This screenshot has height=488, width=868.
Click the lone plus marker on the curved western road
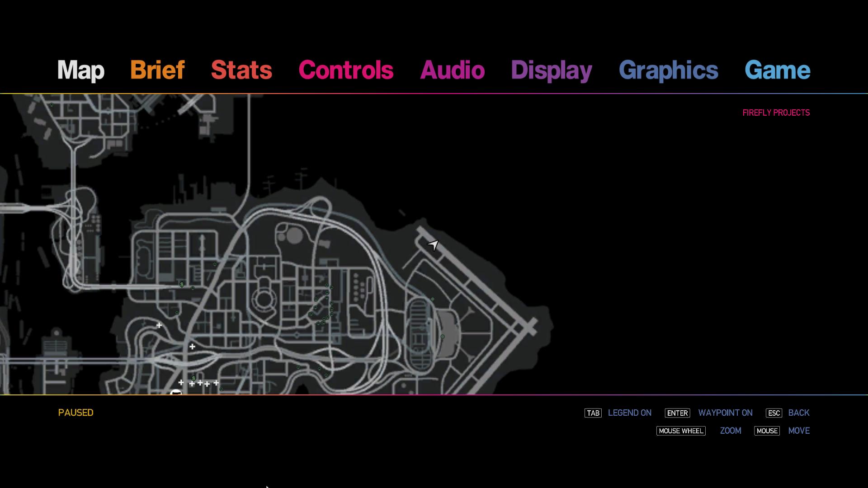(x=159, y=325)
